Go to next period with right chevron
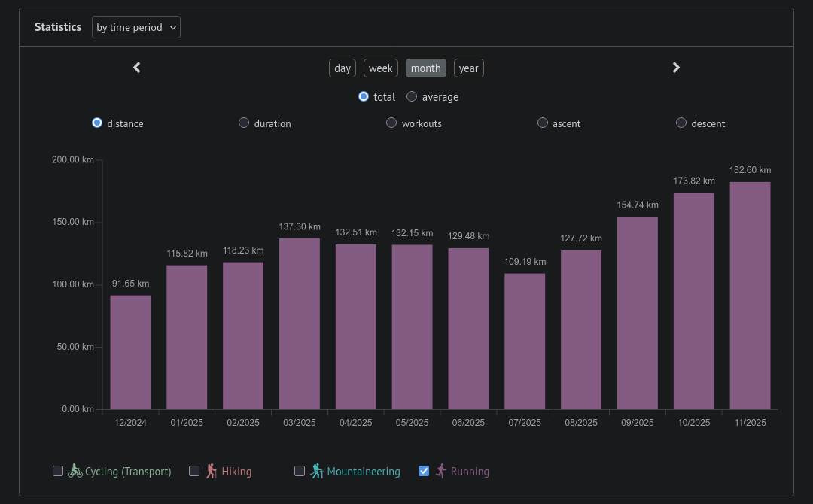The height and width of the screenshot is (504, 813). point(676,68)
